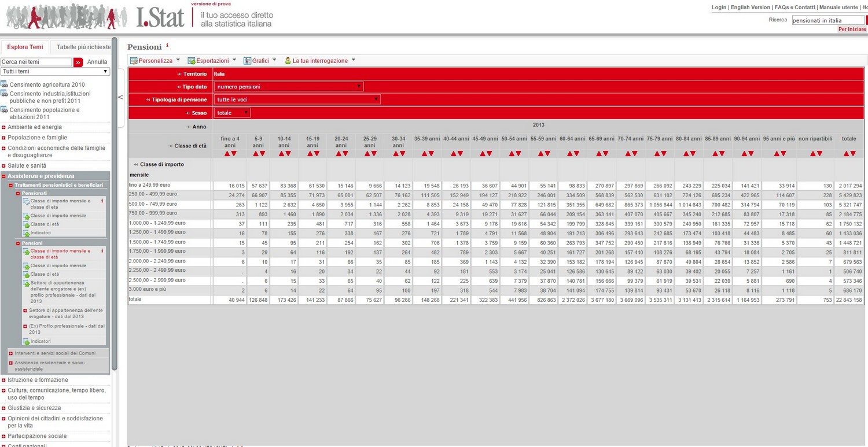
Task: Click the red search arrow next to Cerca nei temi
Action: 78,62
